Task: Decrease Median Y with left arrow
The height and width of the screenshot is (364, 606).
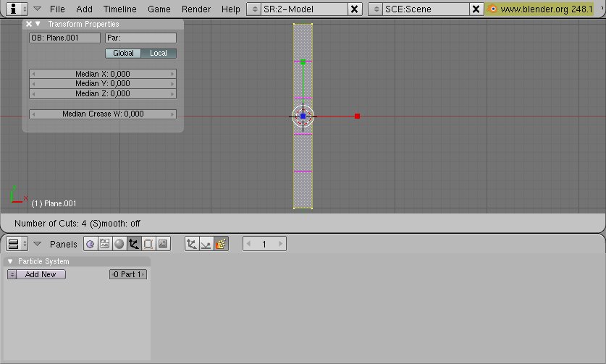Action: 33,84
